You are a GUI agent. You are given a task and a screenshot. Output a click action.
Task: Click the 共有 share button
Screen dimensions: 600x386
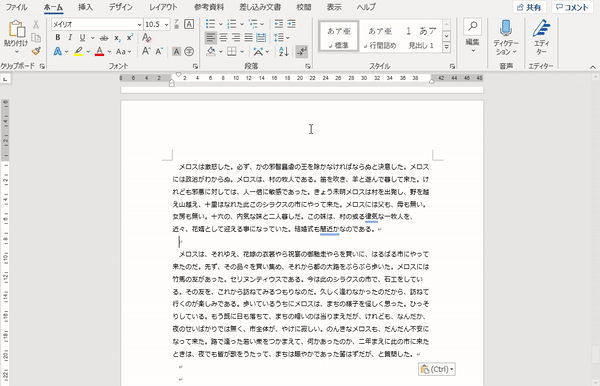click(x=529, y=7)
